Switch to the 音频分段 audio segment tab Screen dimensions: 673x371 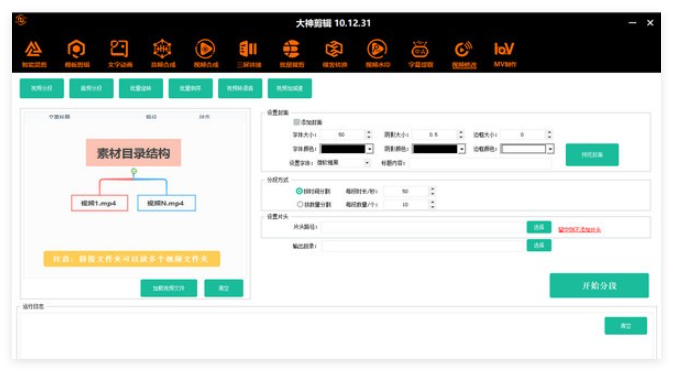click(91, 88)
